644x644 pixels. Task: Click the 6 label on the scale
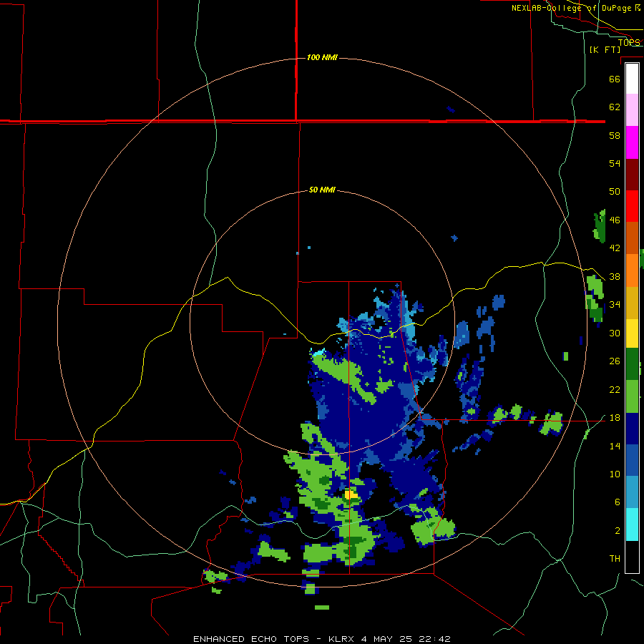pyautogui.click(x=617, y=502)
